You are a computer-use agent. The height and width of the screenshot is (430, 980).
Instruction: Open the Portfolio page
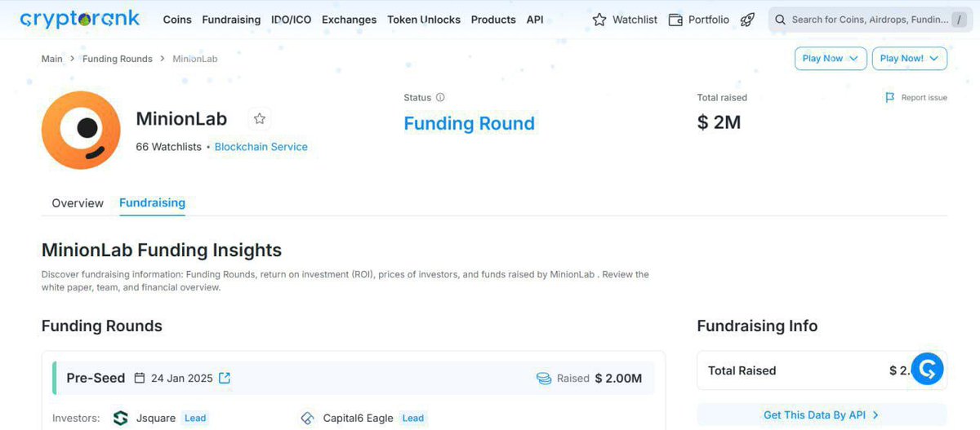coord(699,20)
